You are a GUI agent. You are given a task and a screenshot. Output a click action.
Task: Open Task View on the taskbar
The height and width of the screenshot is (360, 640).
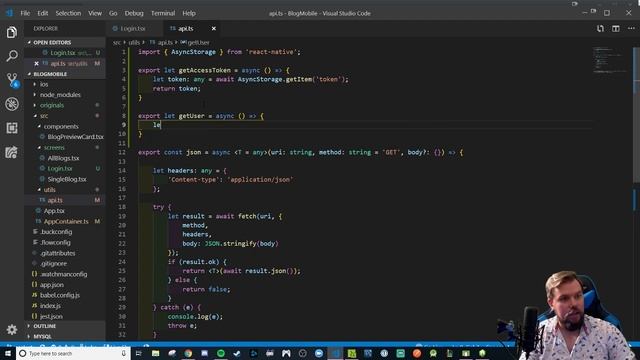coord(139,353)
